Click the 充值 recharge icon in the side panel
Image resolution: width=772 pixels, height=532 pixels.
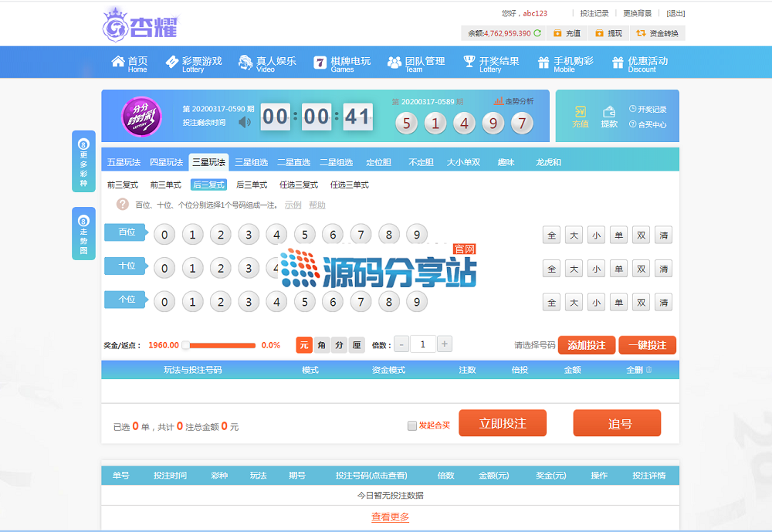(580, 117)
